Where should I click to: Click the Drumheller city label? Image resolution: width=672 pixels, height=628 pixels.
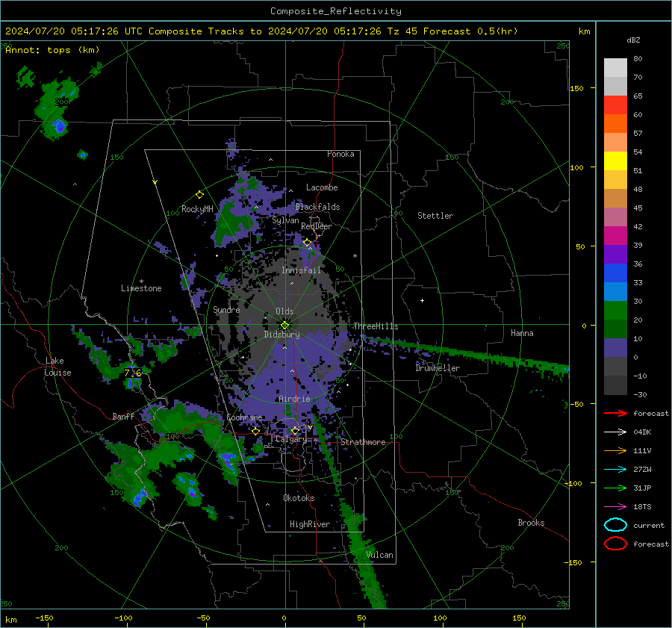click(438, 368)
